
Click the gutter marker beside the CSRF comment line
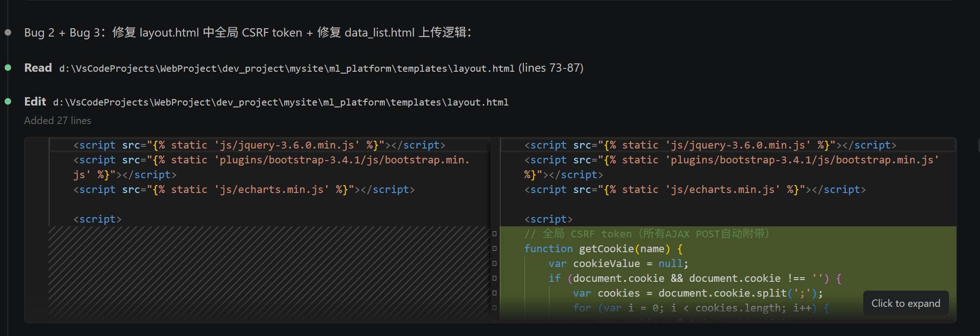[x=495, y=234]
